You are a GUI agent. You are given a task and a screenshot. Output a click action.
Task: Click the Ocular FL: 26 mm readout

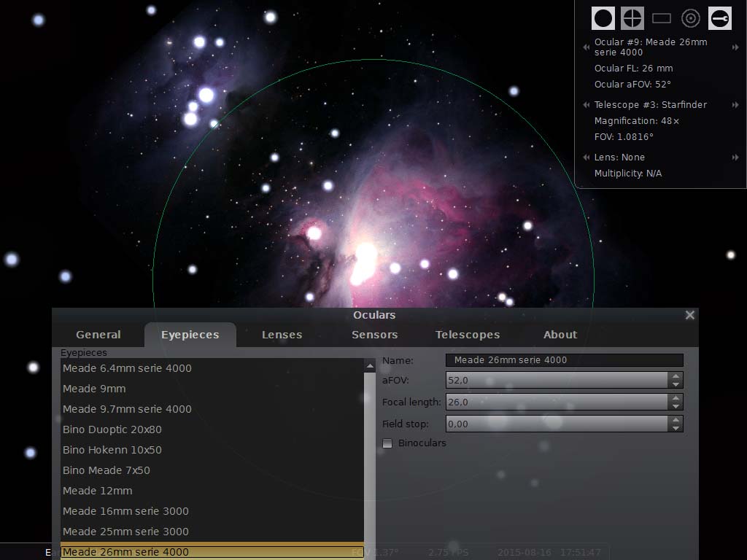(x=634, y=68)
